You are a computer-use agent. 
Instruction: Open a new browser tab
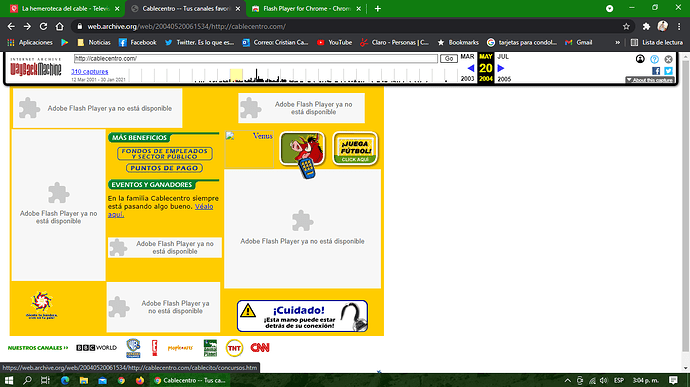click(x=378, y=8)
